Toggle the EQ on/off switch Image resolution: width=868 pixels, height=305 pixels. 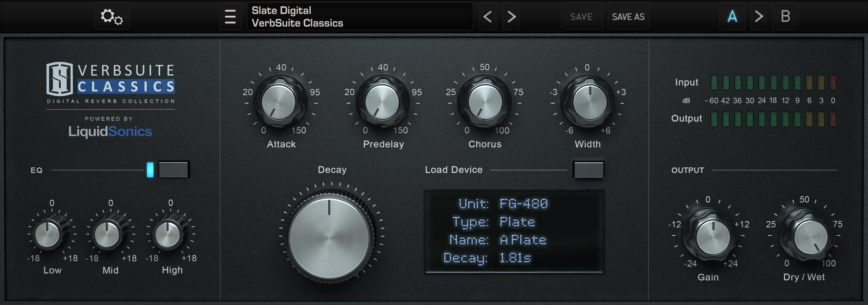click(x=174, y=170)
